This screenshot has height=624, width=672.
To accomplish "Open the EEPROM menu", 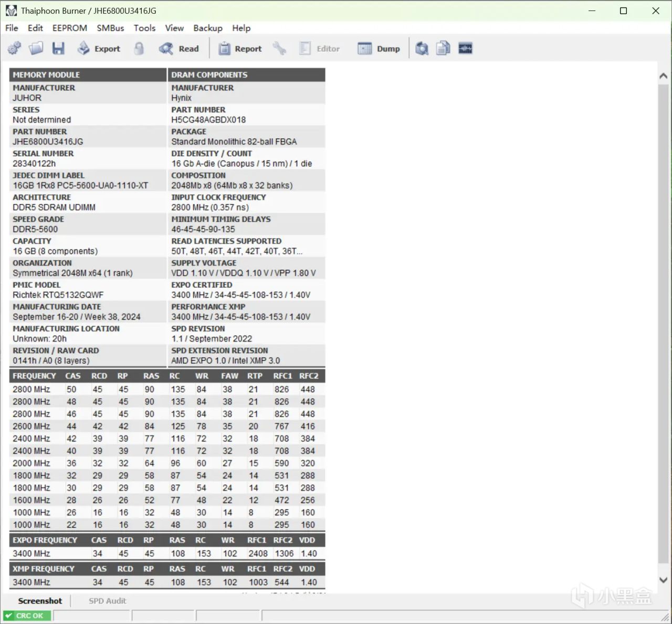I will [x=70, y=28].
